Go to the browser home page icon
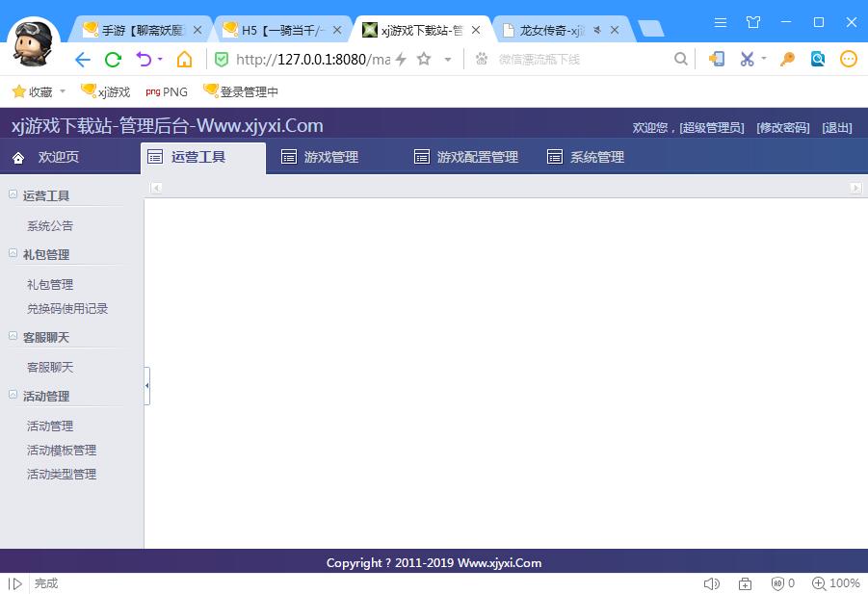Screen dimensions: 868x594 (184, 60)
